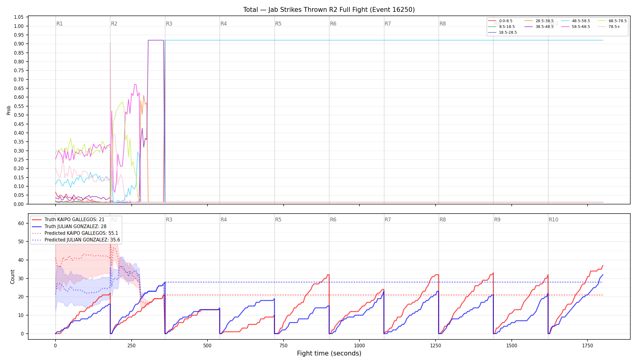The height and width of the screenshot is (364, 637).
Task: Click the 38.5-48.5 legend label
Action: coord(544,27)
